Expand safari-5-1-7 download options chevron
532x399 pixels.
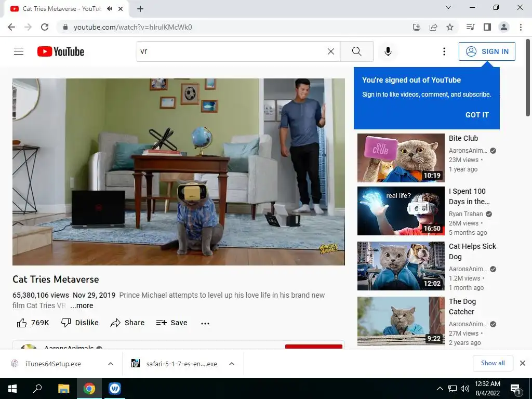pyautogui.click(x=232, y=364)
